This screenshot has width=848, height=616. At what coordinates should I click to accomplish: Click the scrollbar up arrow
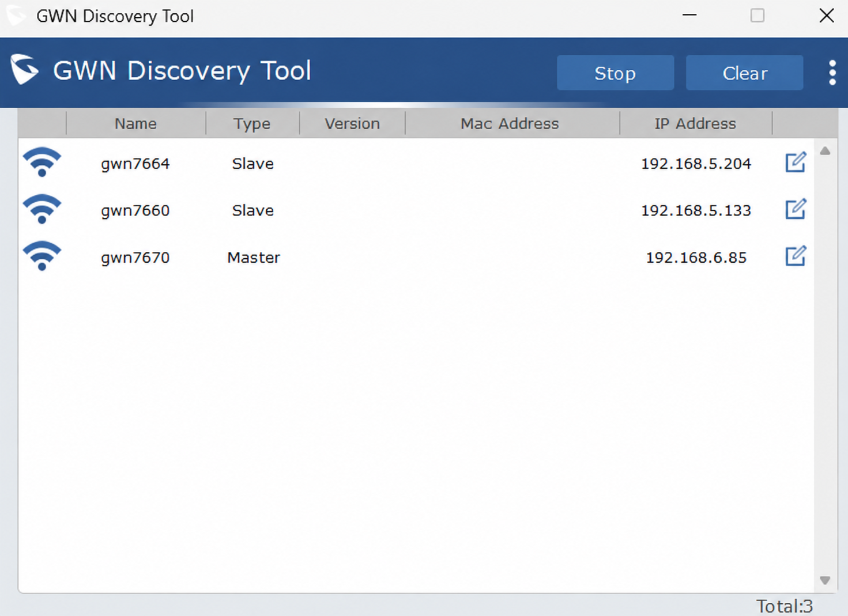pyautogui.click(x=825, y=151)
